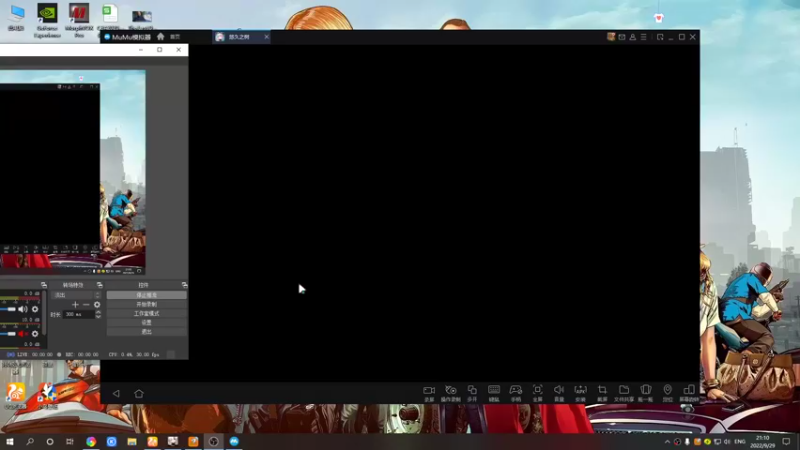Click the home icon in MuMu title bar
Screen dimensions: 800x450
pyautogui.click(x=161, y=37)
